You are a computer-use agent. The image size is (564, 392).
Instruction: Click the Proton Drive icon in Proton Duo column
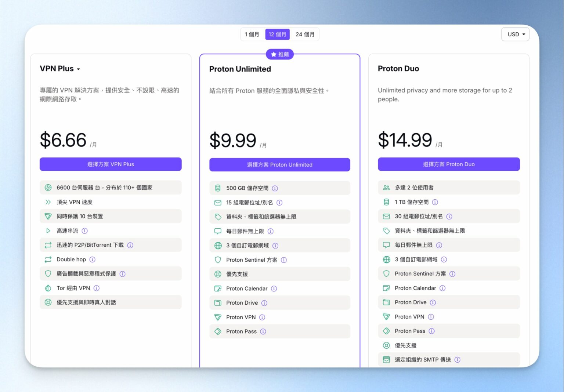click(x=386, y=302)
